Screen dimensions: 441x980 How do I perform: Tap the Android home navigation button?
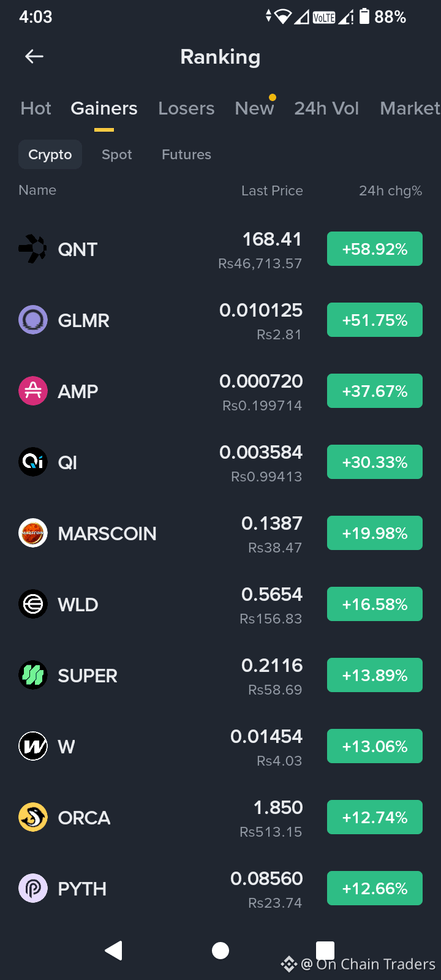pos(221,951)
